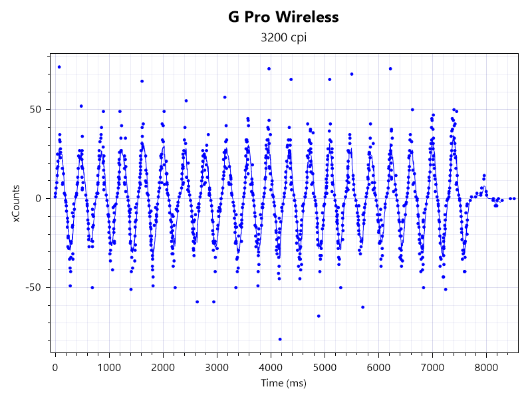Click the 0 label on the y-axis
This screenshot has height=399, width=532.
click(x=39, y=198)
